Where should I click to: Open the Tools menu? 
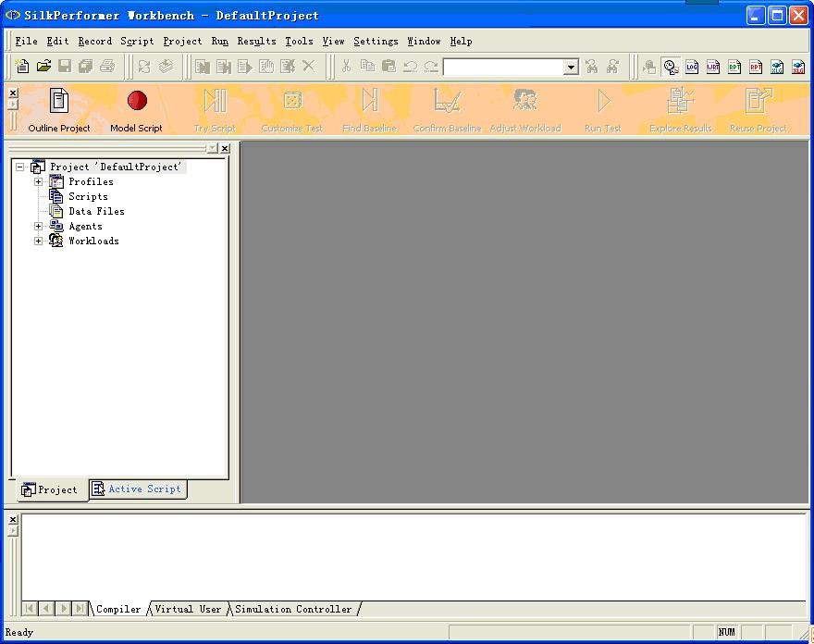[x=299, y=41]
